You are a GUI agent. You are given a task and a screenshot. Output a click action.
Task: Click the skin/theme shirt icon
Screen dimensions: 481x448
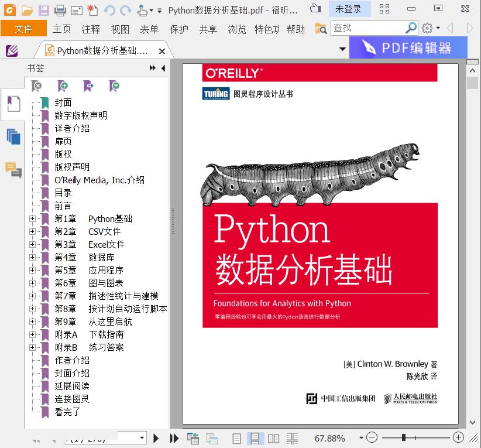[x=315, y=8]
